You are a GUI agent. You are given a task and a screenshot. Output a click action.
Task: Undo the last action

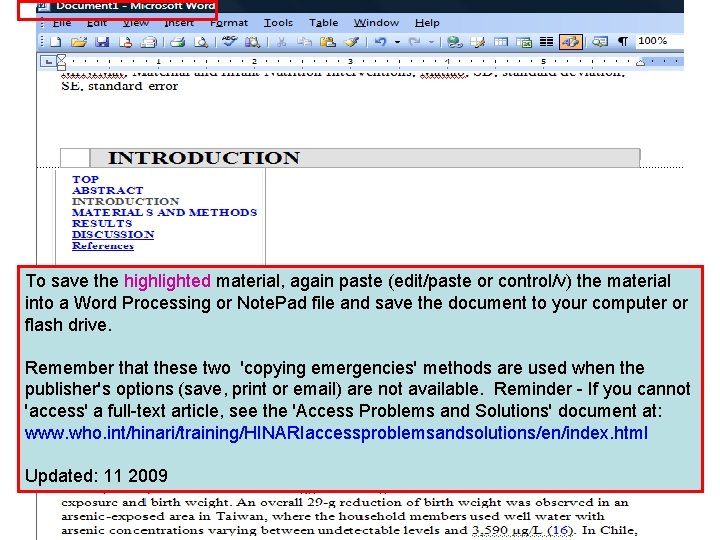click(x=380, y=42)
